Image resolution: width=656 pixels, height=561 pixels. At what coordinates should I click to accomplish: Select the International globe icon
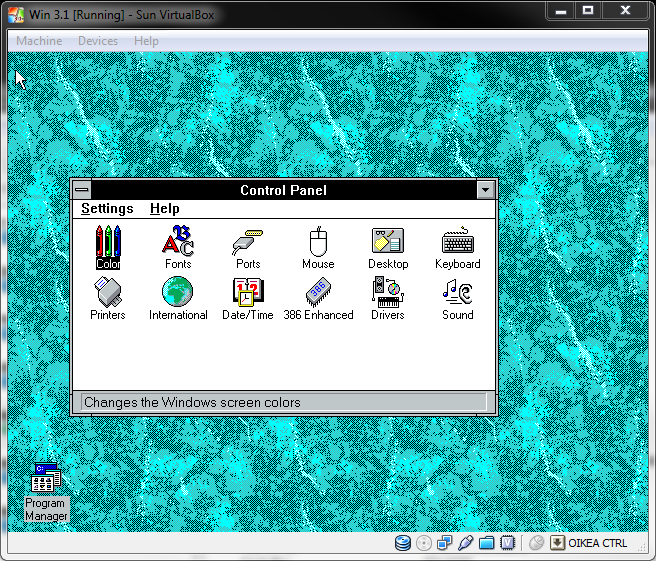coord(178,298)
